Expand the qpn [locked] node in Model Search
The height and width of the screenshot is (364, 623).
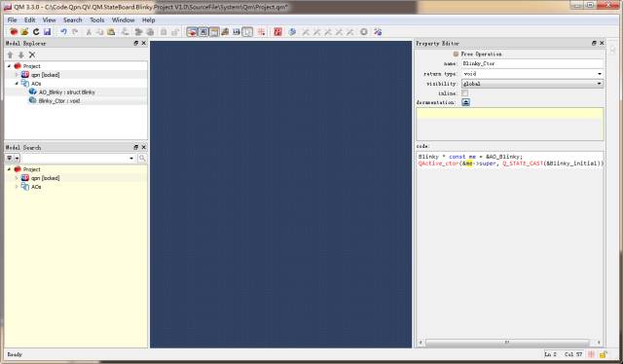pos(17,178)
